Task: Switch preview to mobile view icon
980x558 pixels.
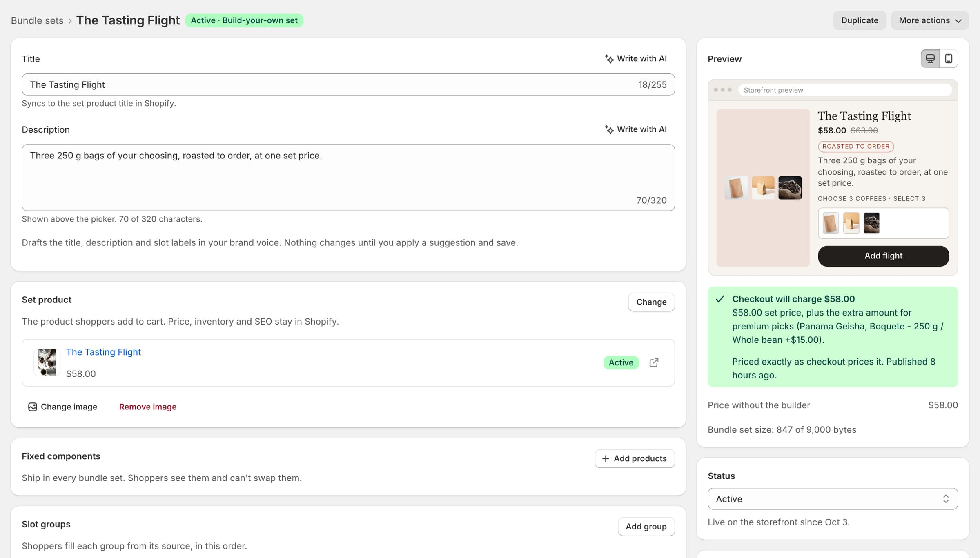Action: click(x=949, y=58)
